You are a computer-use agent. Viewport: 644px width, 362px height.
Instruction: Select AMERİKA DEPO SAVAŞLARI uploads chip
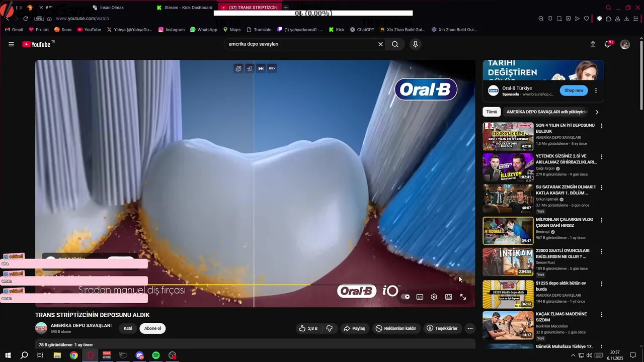click(546, 112)
